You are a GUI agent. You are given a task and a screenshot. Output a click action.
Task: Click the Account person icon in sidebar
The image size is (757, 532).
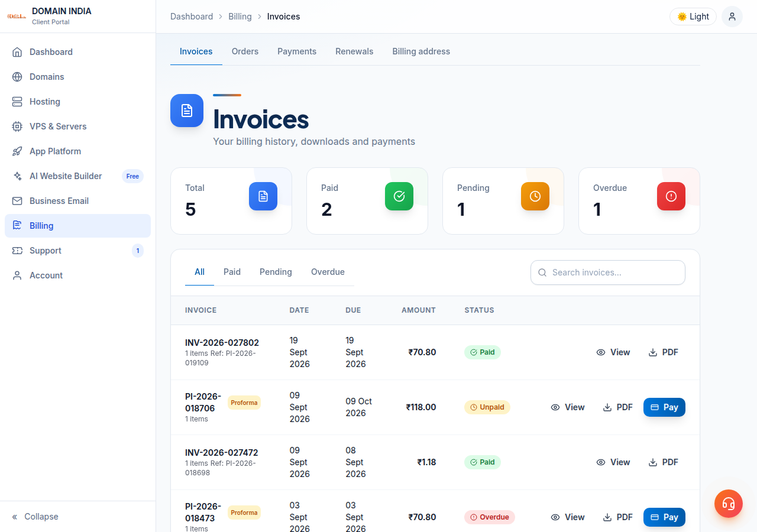tap(17, 275)
